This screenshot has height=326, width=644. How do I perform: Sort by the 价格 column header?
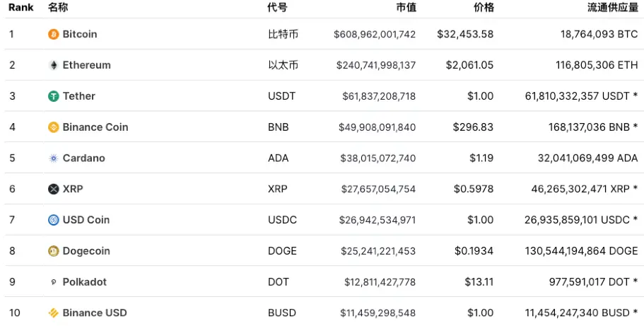484,7
